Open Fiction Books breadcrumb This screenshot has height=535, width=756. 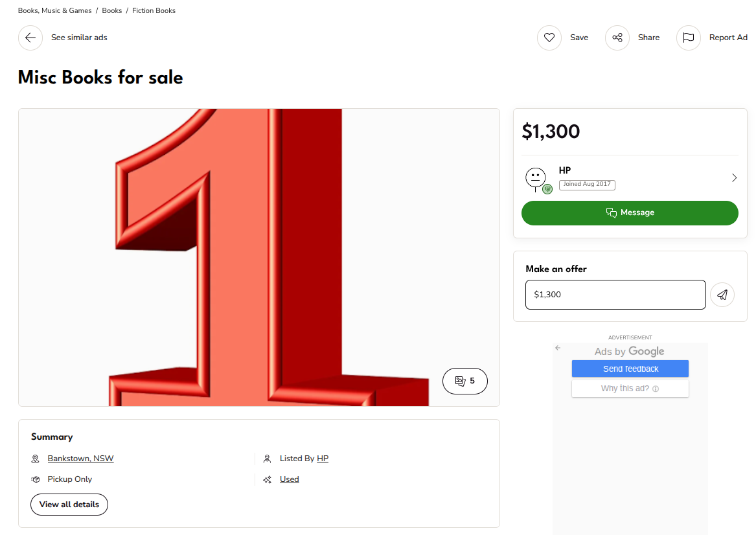[154, 10]
